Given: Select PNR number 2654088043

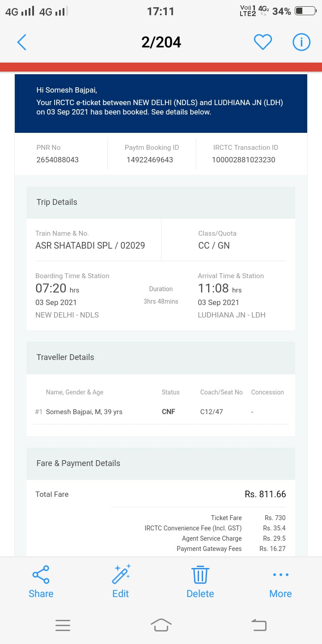Looking at the screenshot, I should pos(57,160).
